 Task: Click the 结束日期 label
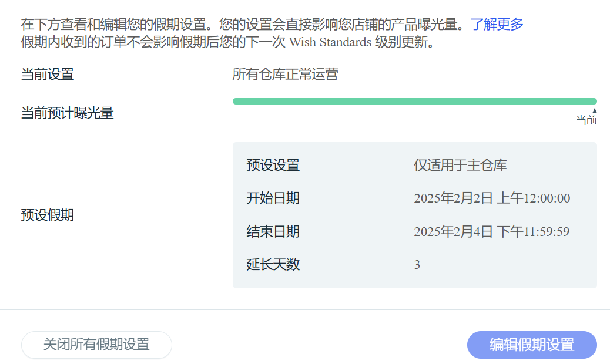(x=273, y=231)
